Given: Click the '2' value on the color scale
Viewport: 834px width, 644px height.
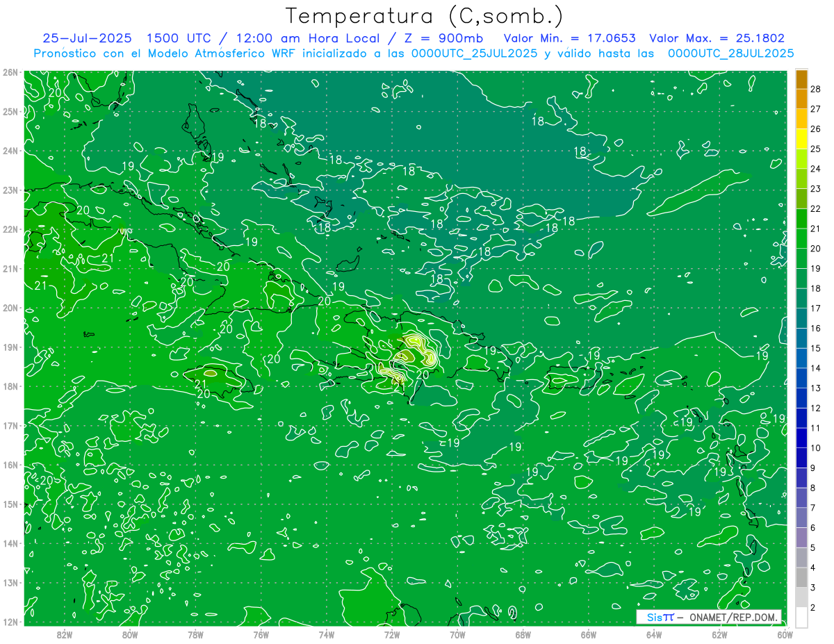Looking at the screenshot, I should 813,607.
